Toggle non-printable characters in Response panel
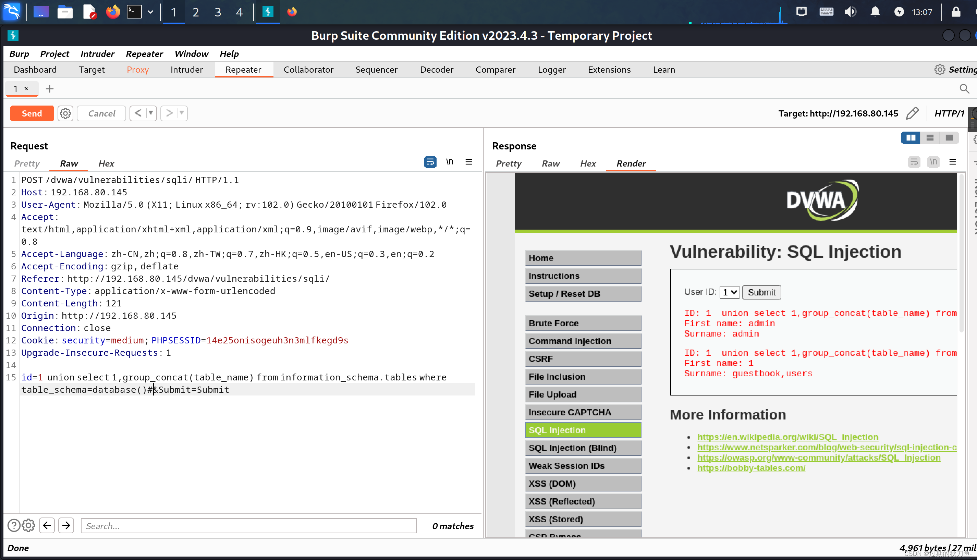Image resolution: width=977 pixels, height=560 pixels. tap(933, 162)
